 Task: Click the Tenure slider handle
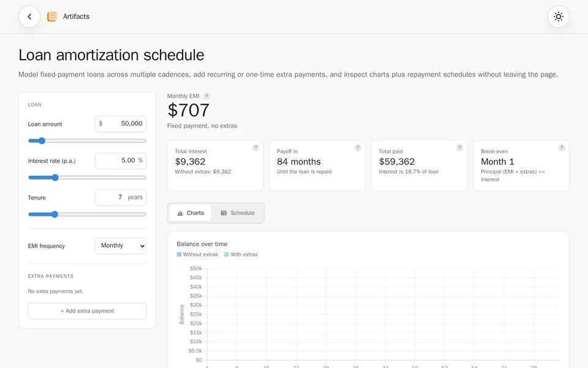click(55, 215)
